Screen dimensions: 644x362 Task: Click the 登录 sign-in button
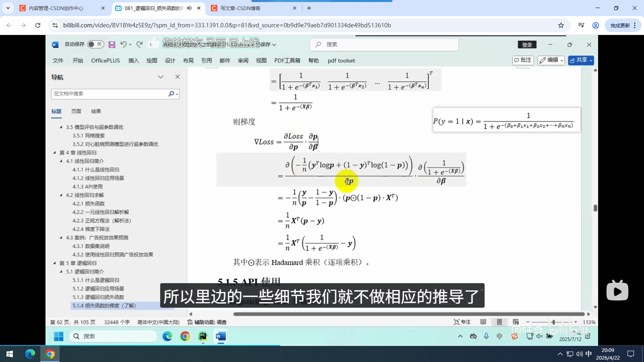(x=527, y=45)
